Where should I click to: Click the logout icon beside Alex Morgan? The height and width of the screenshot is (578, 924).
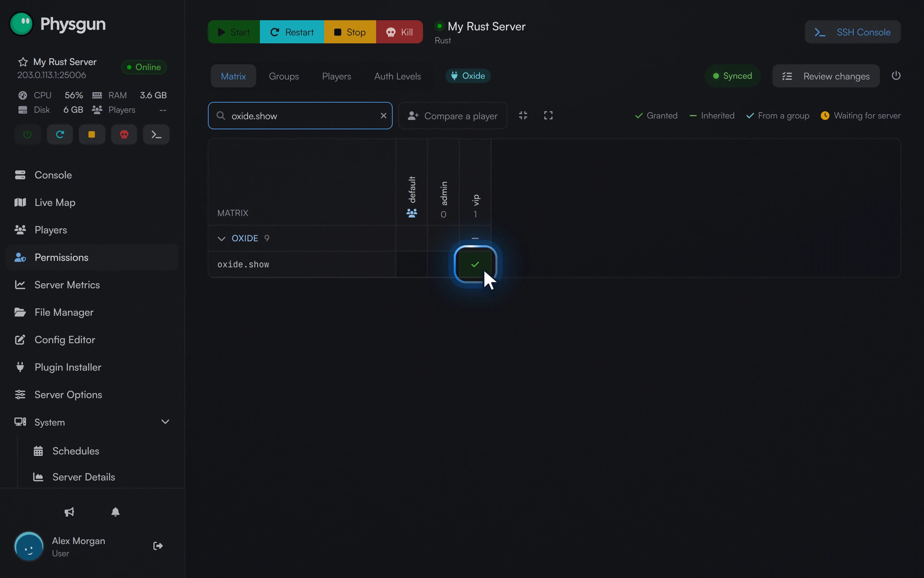coord(158,546)
